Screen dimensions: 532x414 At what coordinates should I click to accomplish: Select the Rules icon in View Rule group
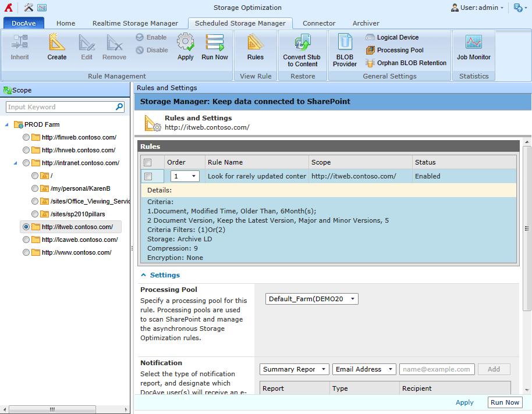click(x=255, y=47)
